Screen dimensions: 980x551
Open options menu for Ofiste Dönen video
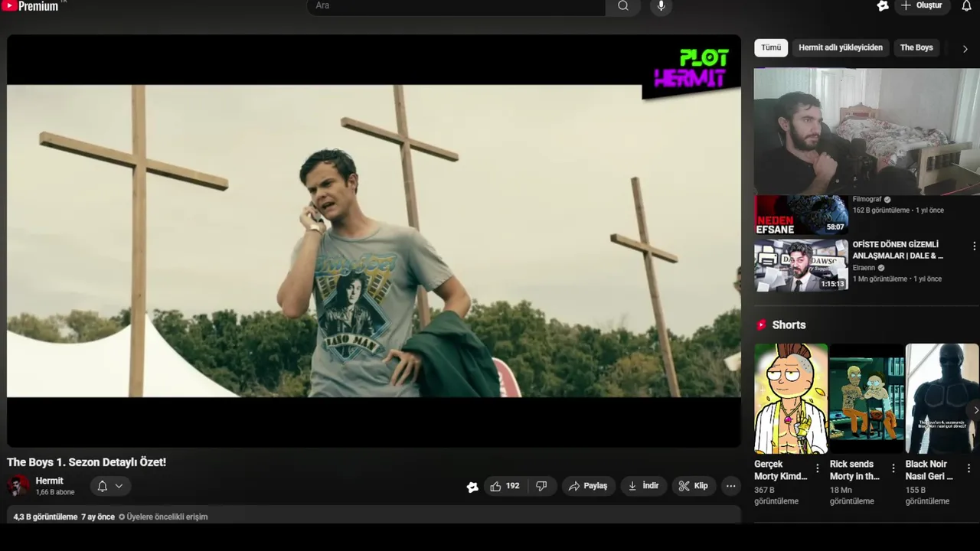click(x=974, y=246)
